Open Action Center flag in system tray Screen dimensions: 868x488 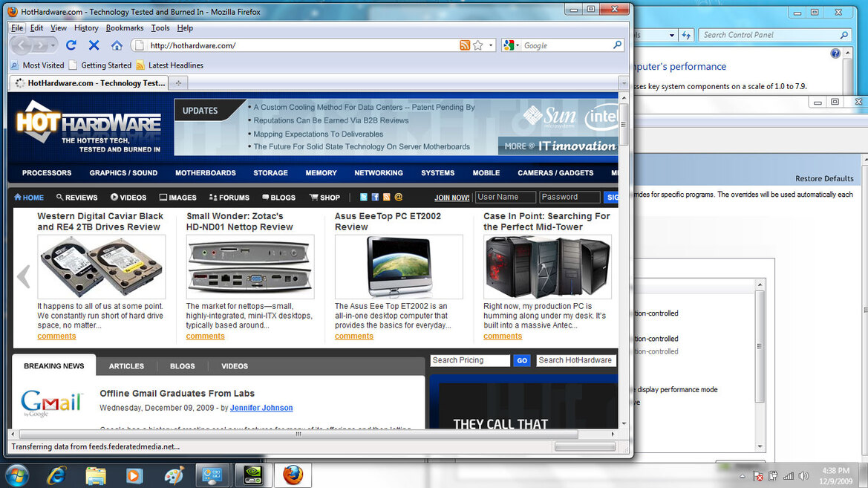click(x=758, y=476)
